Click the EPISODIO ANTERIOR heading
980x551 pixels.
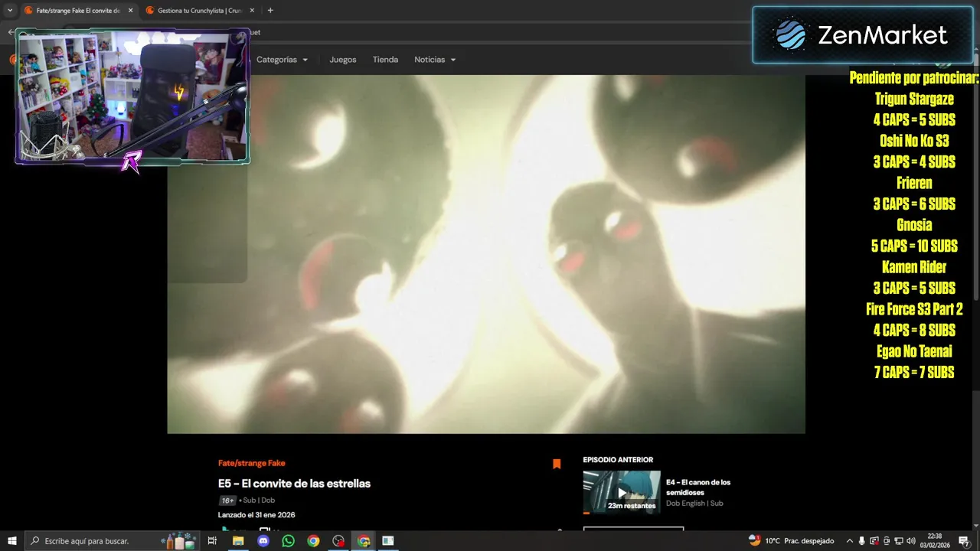point(618,460)
